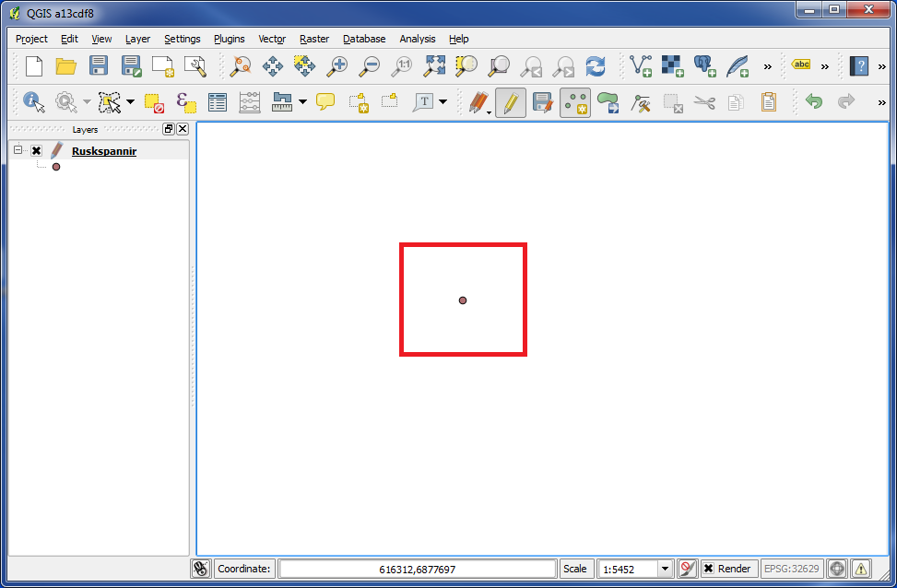Image resolution: width=897 pixels, height=588 pixels.
Task: Click the Paste Features clipboard icon
Action: click(769, 102)
